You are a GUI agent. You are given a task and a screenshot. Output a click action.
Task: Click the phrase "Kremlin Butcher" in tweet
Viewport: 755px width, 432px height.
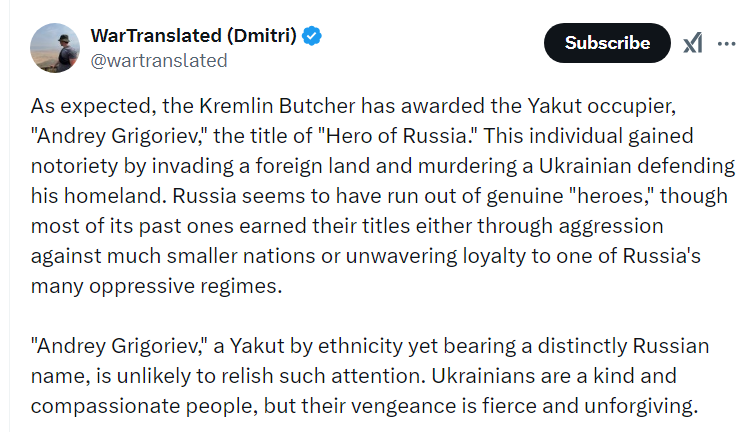pos(277,106)
